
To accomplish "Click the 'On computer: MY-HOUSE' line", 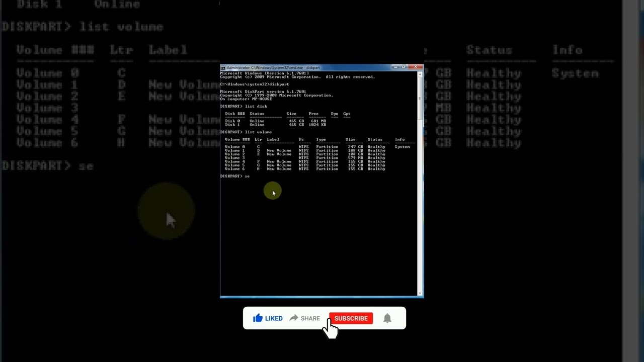I will point(246,99).
